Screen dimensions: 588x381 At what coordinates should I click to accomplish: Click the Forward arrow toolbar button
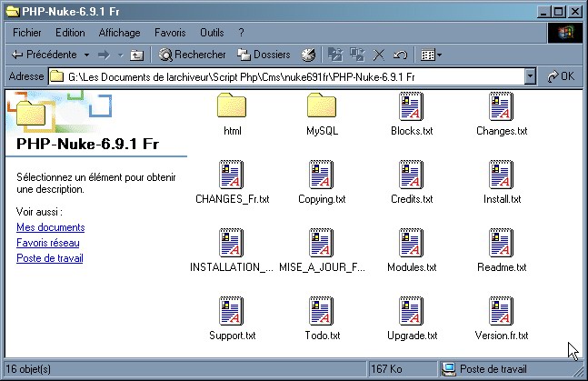pyautogui.click(x=104, y=55)
